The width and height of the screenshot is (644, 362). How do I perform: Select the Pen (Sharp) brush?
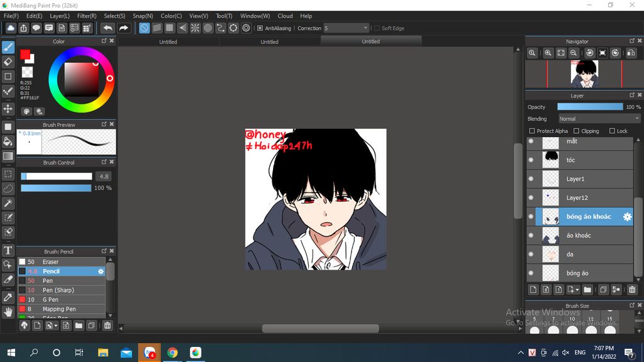tap(62, 290)
